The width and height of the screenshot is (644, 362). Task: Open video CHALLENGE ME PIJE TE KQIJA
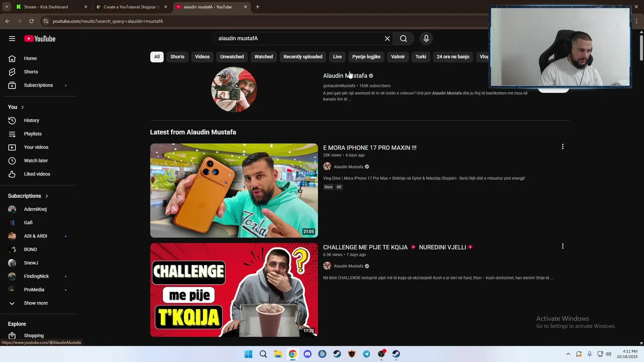(x=398, y=247)
